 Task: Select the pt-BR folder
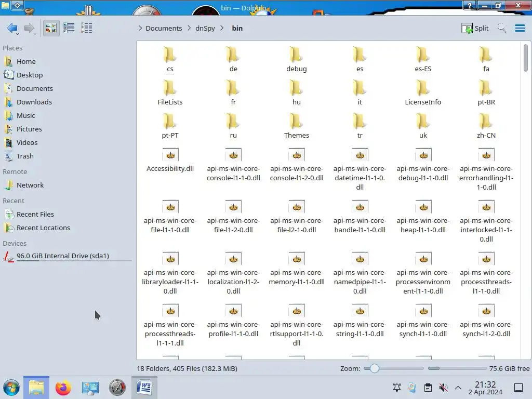point(486,93)
